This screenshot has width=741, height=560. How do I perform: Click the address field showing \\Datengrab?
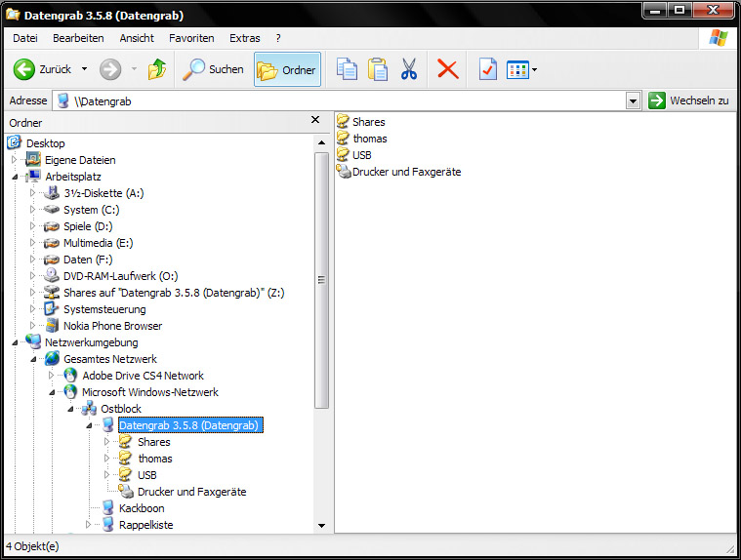pyautogui.click(x=341, y=100)
